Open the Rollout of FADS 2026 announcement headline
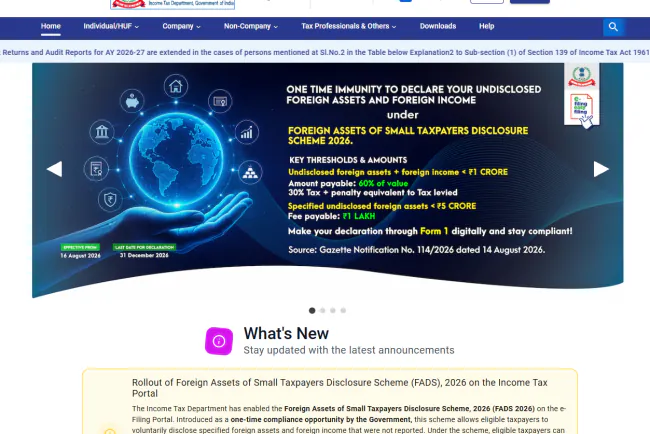 click(340, 388)
